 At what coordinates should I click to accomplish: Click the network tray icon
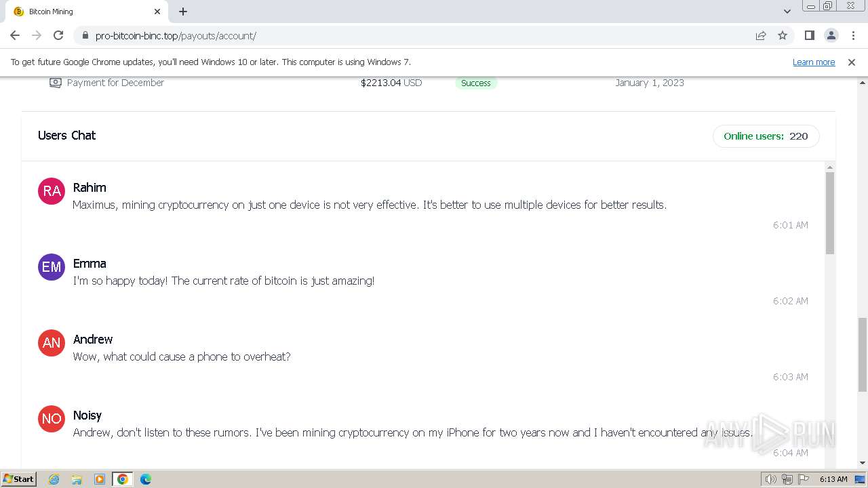(x=787, y=479)
